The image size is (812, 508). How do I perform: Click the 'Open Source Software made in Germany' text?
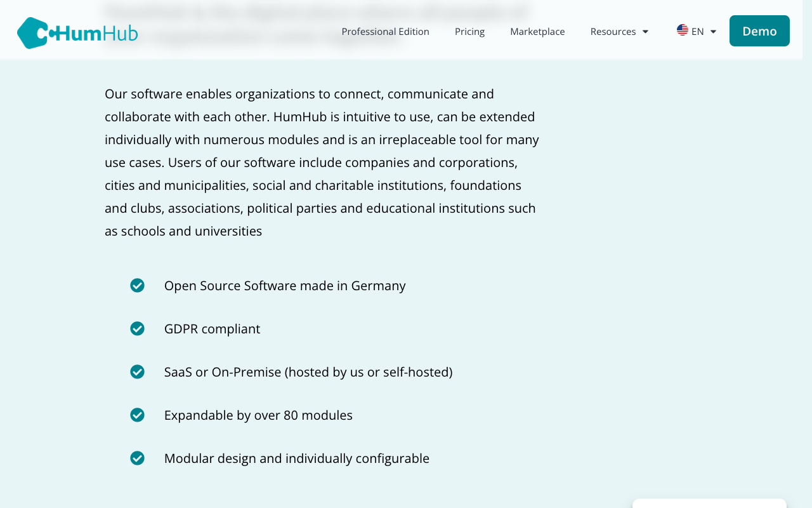(x=285, y=286)
